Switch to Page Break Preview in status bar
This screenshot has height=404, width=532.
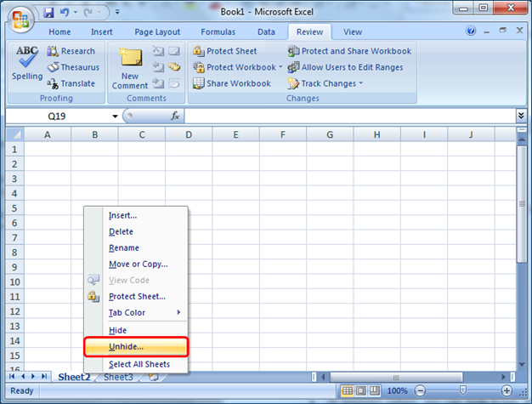point(375,390)
